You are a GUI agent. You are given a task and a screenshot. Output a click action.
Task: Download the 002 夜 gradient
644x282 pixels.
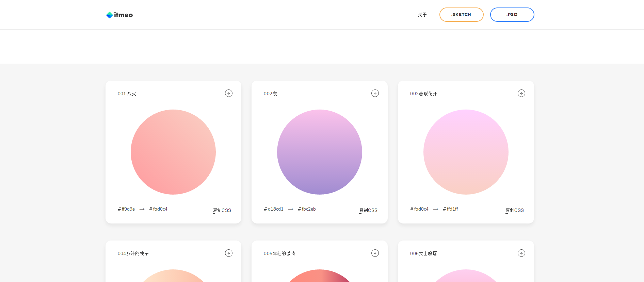tap(375, 93)
